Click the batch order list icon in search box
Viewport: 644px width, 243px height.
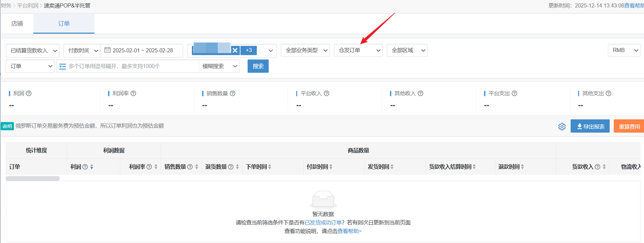click(63, 66)
